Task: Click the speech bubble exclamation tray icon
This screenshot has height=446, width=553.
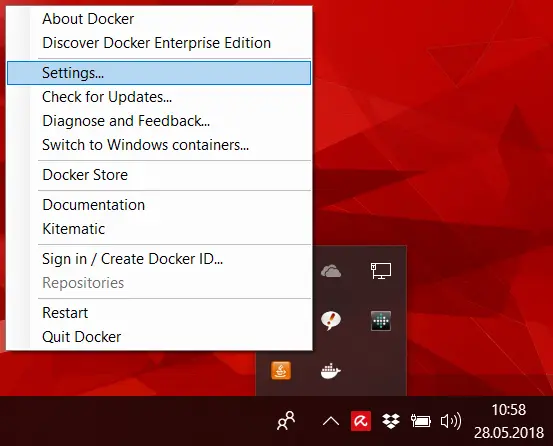Action: (x=331, y=320)
